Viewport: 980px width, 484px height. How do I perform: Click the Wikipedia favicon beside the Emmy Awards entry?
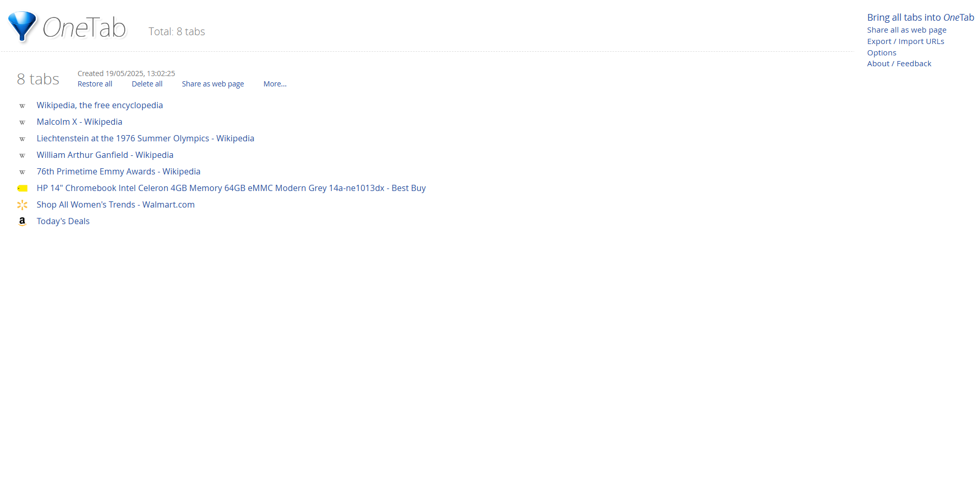22,172
